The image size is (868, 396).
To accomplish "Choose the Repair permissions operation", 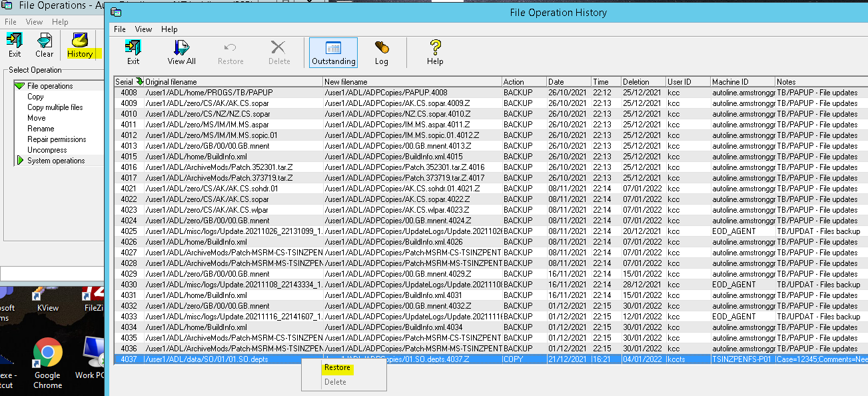I will tap(57, 139).
